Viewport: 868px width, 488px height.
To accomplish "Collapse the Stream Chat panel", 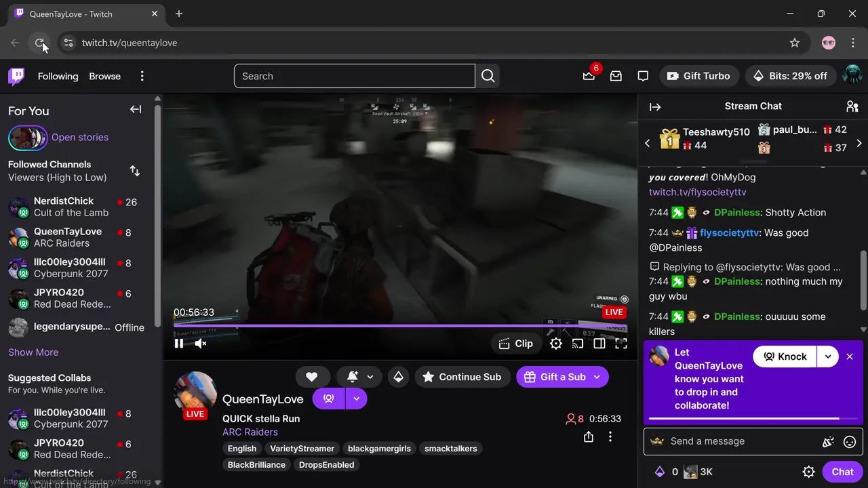I will pyautogui.click(x=655, y=106).
